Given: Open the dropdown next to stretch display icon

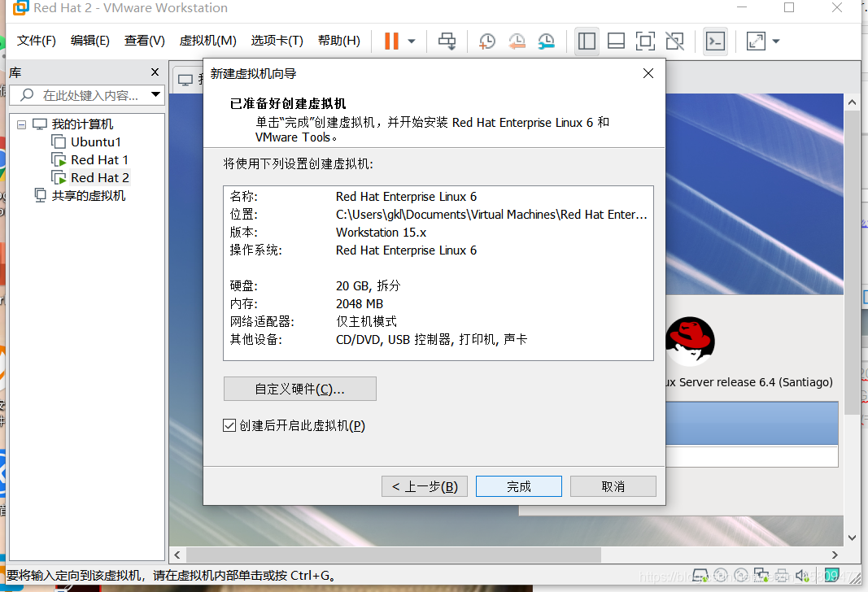Looking at the screenshot, I should tap(776, 41).
